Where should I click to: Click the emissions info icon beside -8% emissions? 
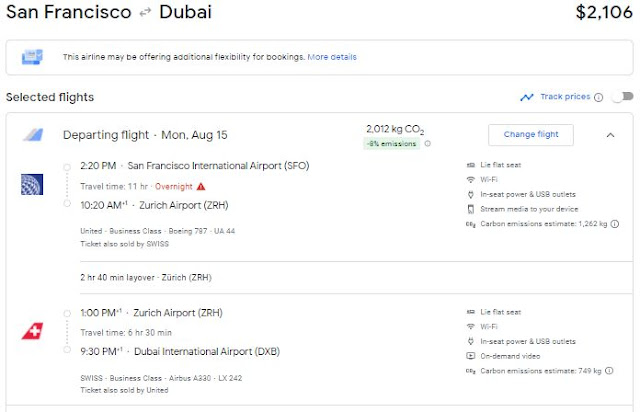coord(428,144)
